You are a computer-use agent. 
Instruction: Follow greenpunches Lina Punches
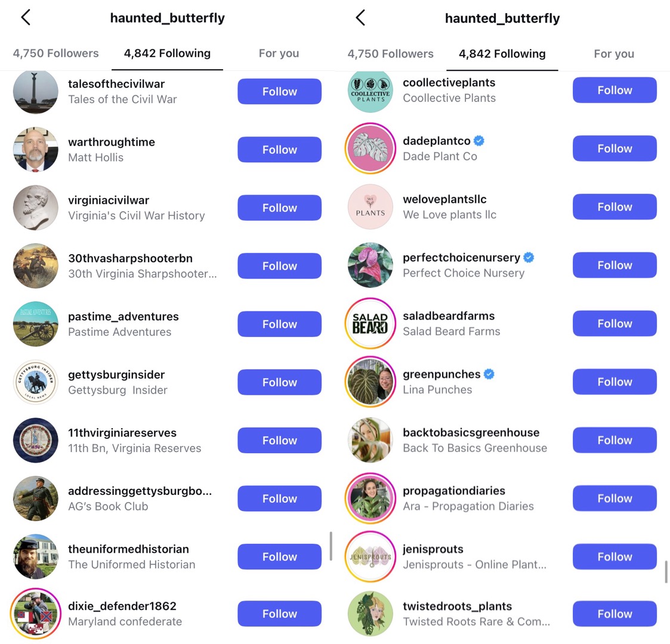pos(615,382)
